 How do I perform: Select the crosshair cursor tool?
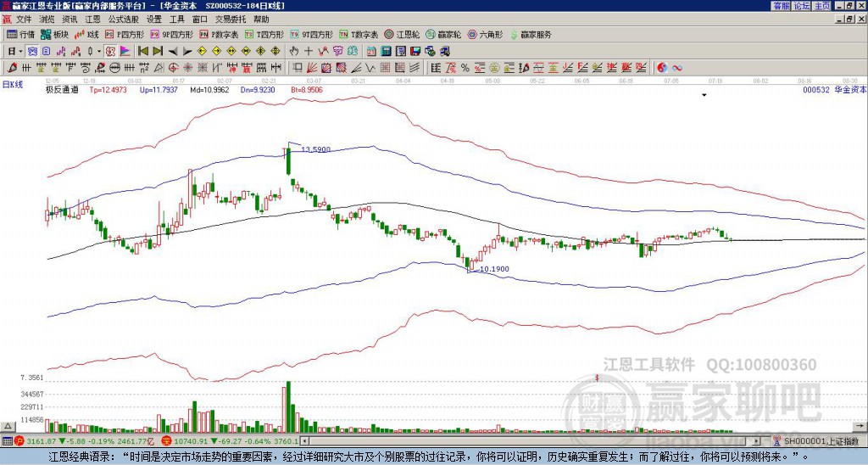[x=309, y=52]
